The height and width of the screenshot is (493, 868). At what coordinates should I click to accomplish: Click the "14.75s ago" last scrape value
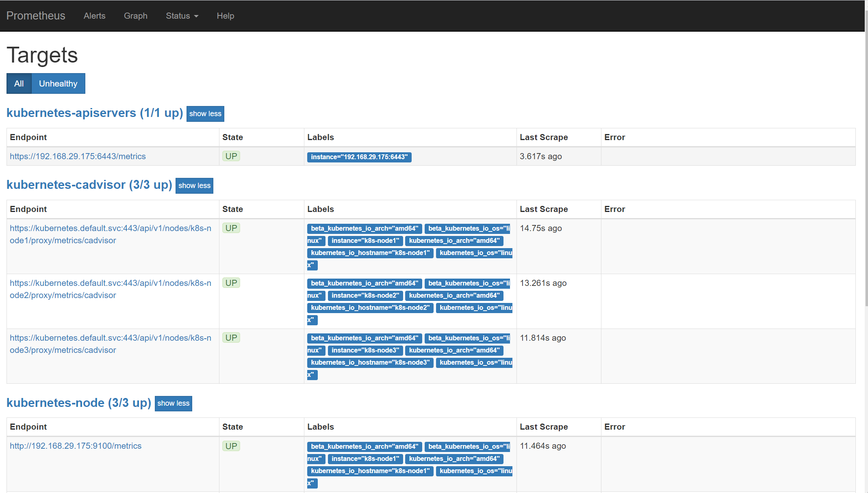541,228
